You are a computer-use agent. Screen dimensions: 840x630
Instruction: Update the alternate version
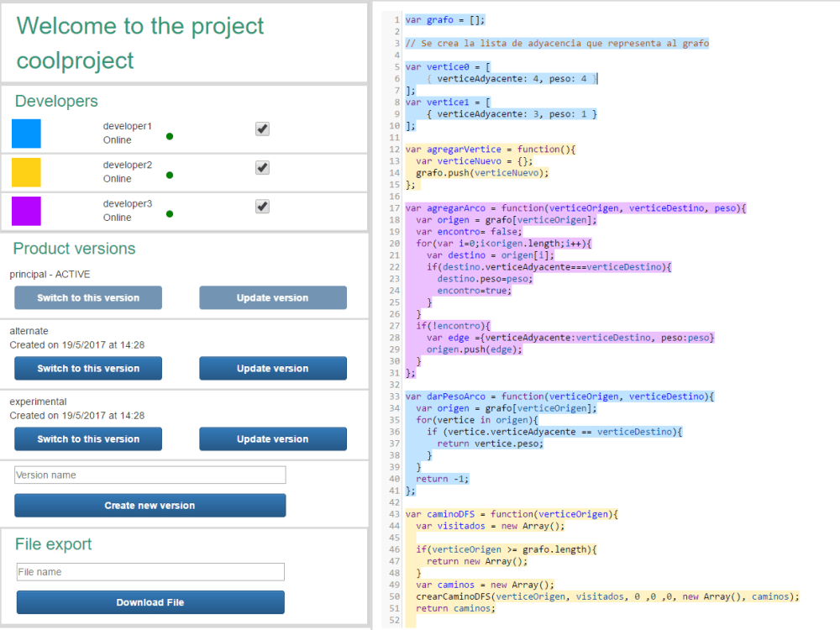point(273,368)
